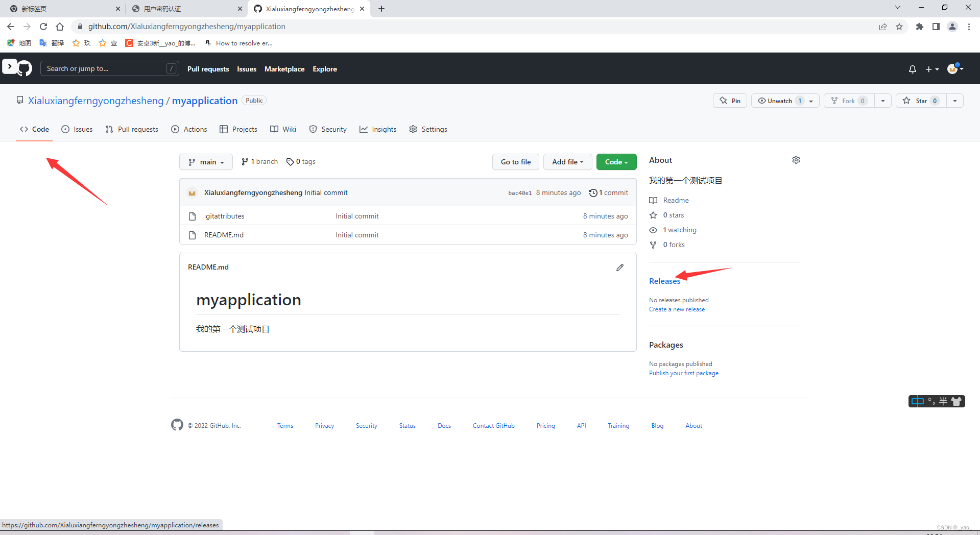Star the repository
980x535 pixels.
click(x=921, y=101)
